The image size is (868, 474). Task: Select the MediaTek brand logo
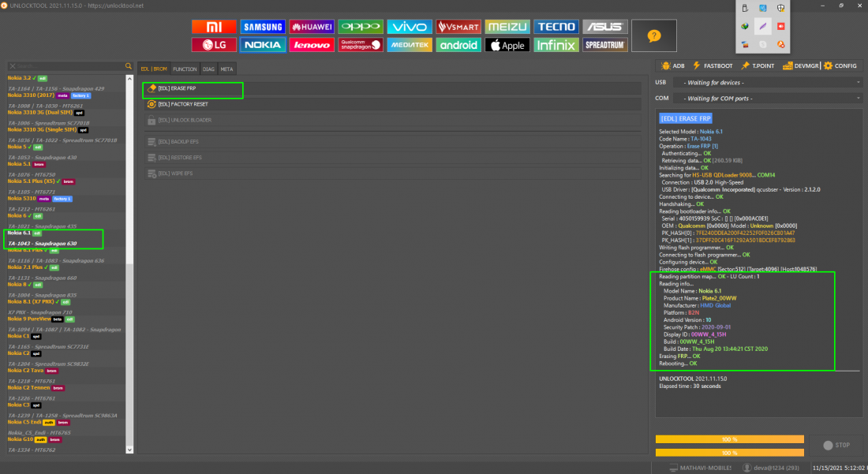[x=410, y=45]
